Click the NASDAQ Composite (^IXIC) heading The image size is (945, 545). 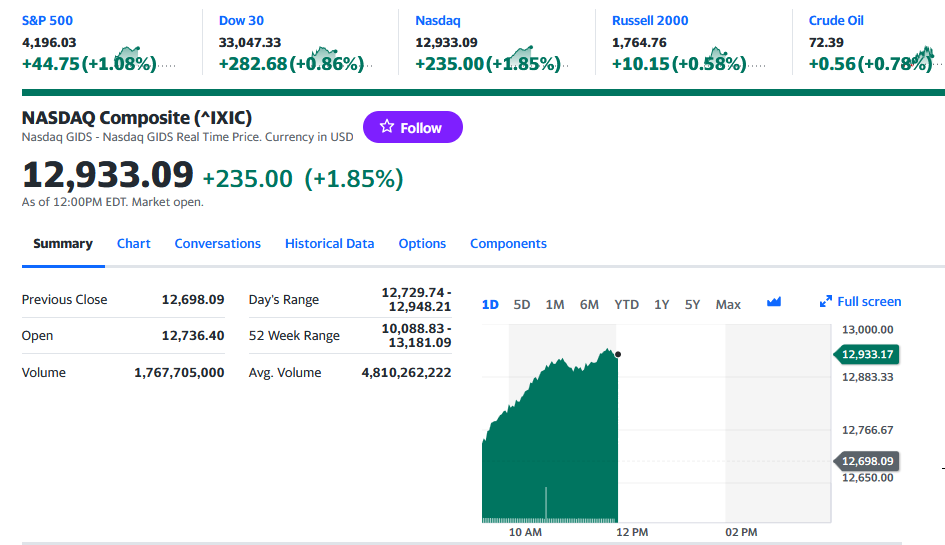tap(137, 118)
